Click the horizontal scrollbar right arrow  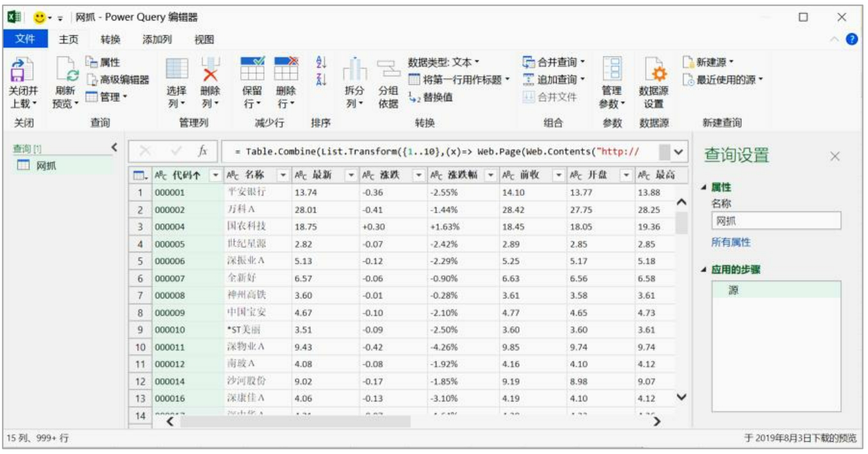click(x=657, y=421)
